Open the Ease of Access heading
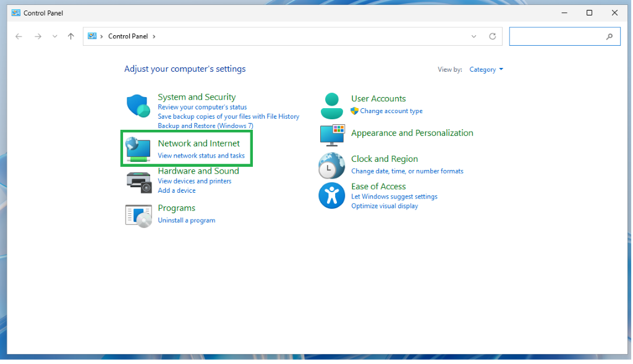Image resolution: width=633 pixels, height=364 pixels. coord(378,187)
